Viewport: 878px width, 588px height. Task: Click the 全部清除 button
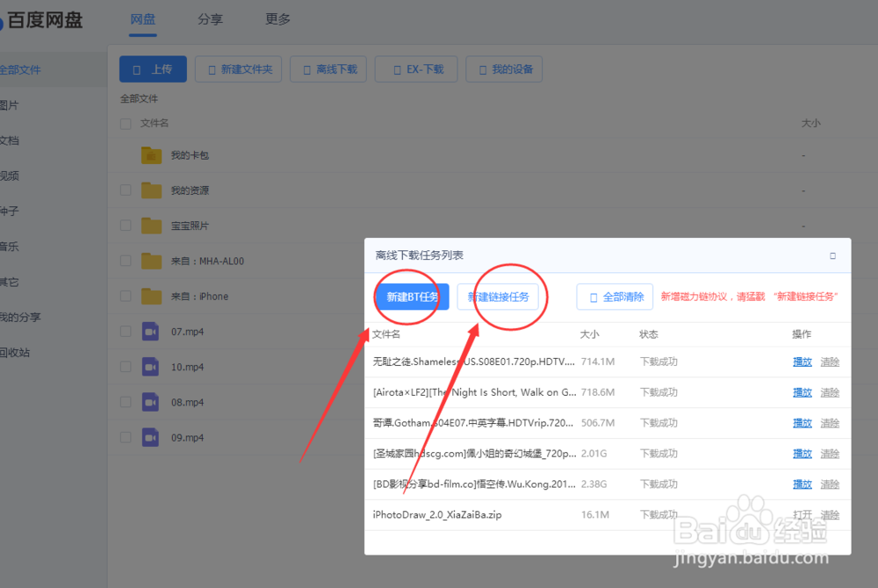coord(615,298)
